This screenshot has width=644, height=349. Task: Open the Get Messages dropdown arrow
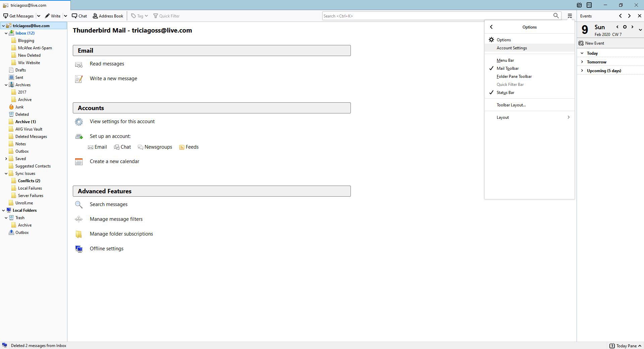tap(39, 16)
